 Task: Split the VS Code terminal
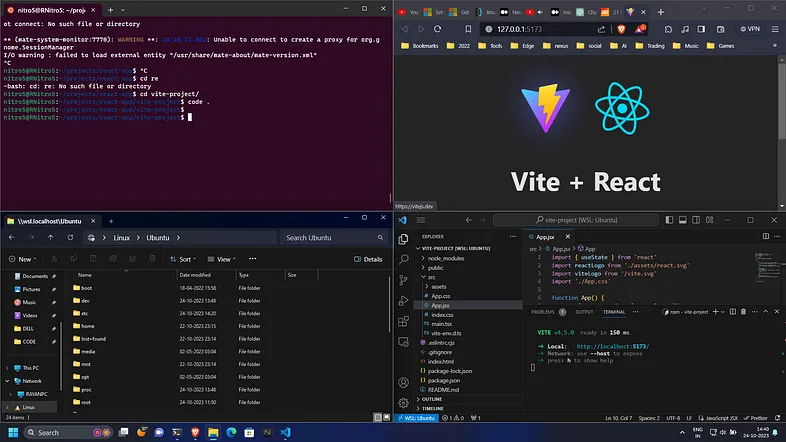pos(733,312)
